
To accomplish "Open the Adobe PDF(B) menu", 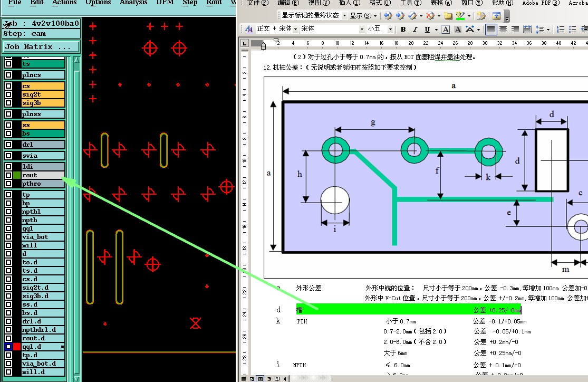I will click(x=541, y=3).
